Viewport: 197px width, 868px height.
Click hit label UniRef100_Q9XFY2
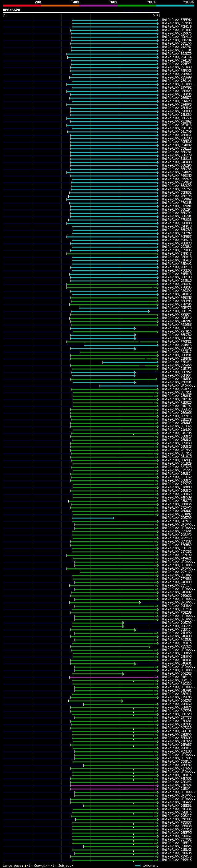click(x=177, y=389)
